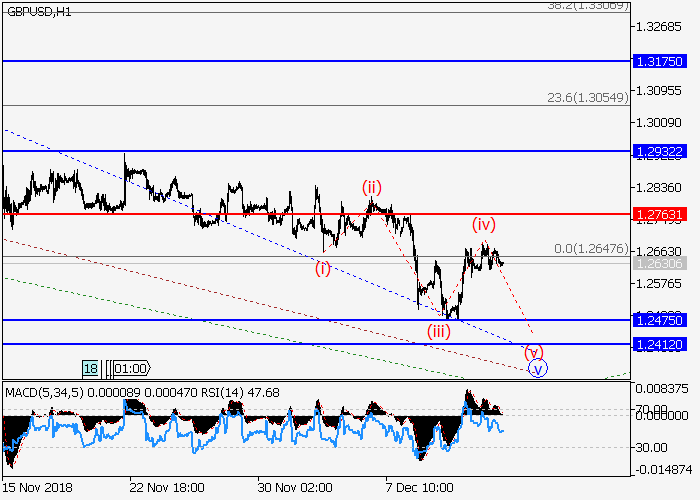Click the blue circled v marker
Image resolution: width=700 pixels, height=500 pixels.
[x=539, y=368]
